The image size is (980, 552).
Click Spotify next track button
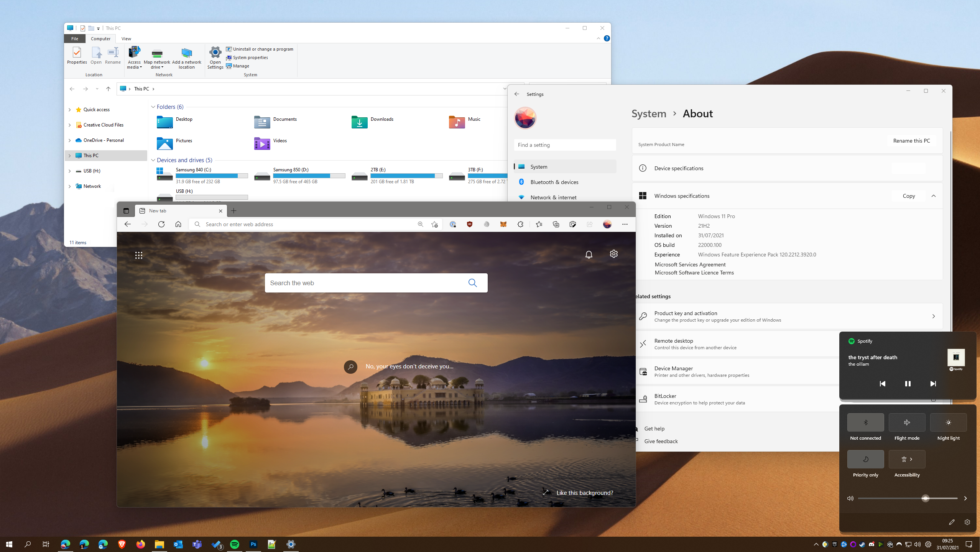pos(932,383)
